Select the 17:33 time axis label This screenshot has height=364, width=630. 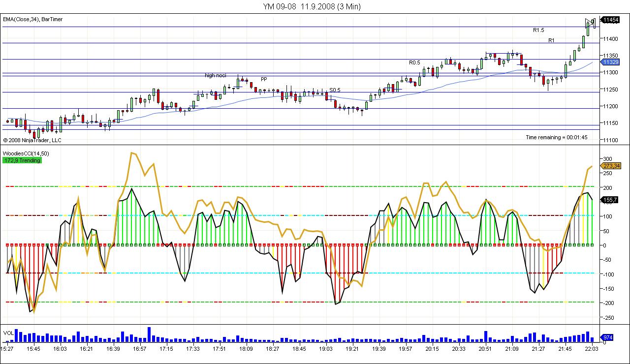[x=193, y=349]
